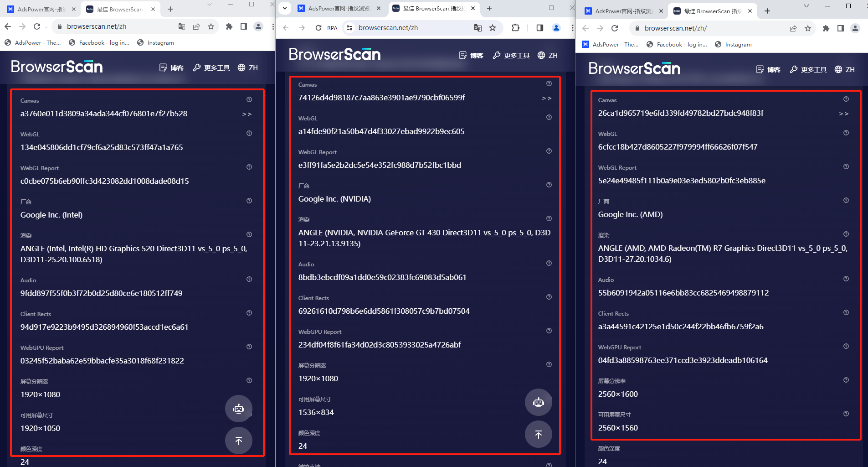Open new tab in right window
Viewport: 868px width, 467px height.
(x=767, y=11)
